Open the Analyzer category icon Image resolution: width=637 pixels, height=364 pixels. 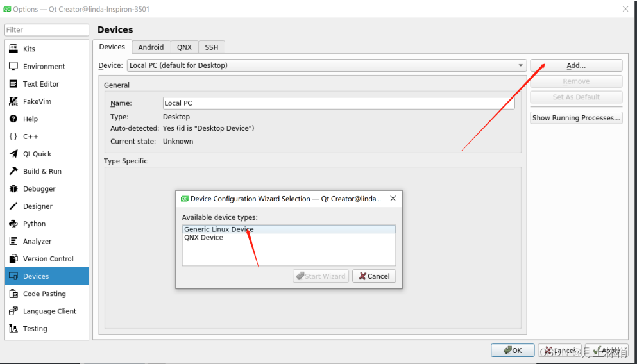coord(13,241)
